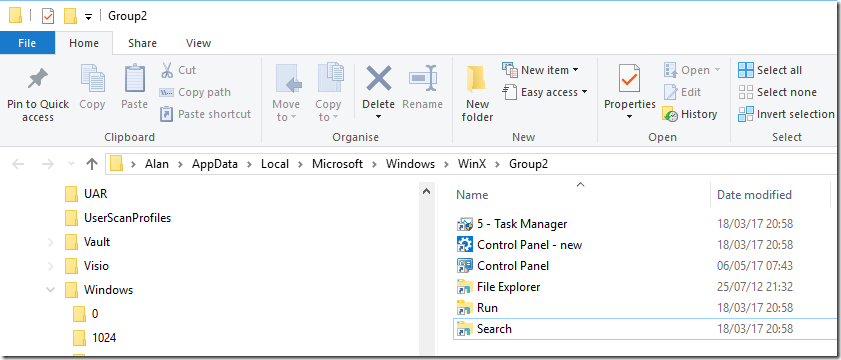841x360 pixels.
Task: Click AppData in the address path
Action: (215, 164)
